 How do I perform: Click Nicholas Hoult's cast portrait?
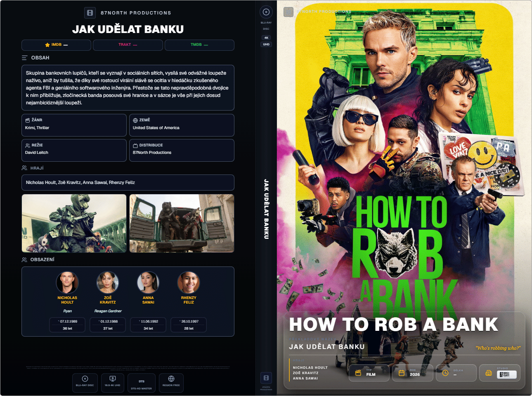click(67, 282)
